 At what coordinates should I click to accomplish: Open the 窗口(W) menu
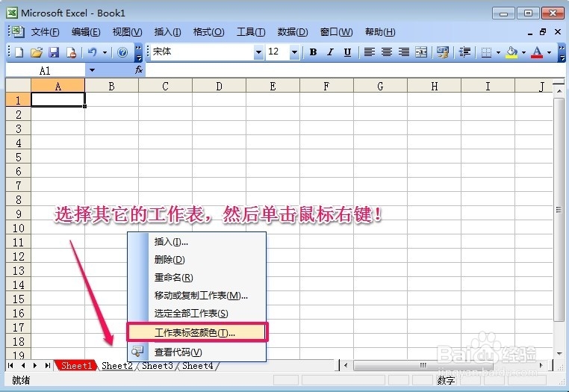click(x=336, y=32)
